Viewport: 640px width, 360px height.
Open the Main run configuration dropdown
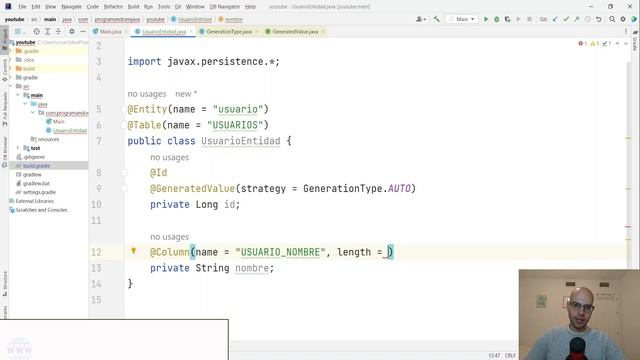[462, 19]
